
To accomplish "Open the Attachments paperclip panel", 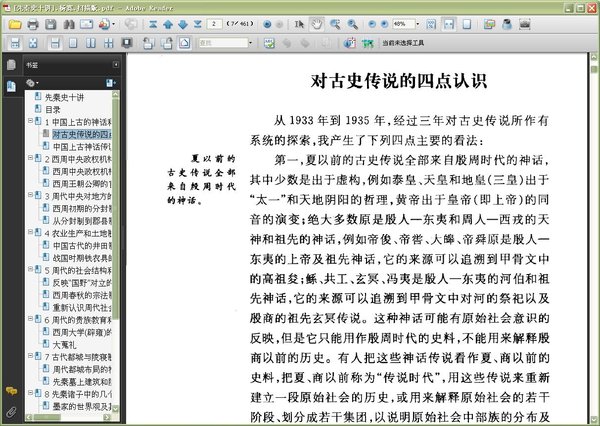I will click(x=11, y=412).
